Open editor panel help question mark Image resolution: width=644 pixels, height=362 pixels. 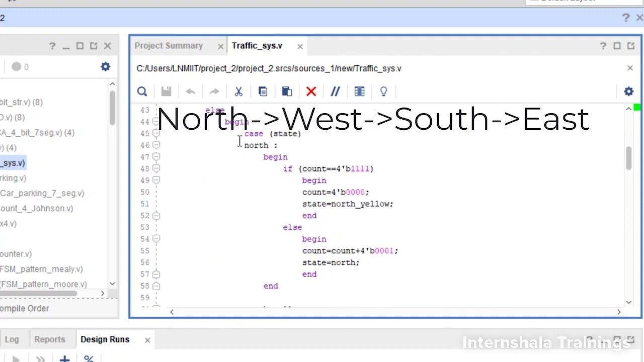click(603, 46)
